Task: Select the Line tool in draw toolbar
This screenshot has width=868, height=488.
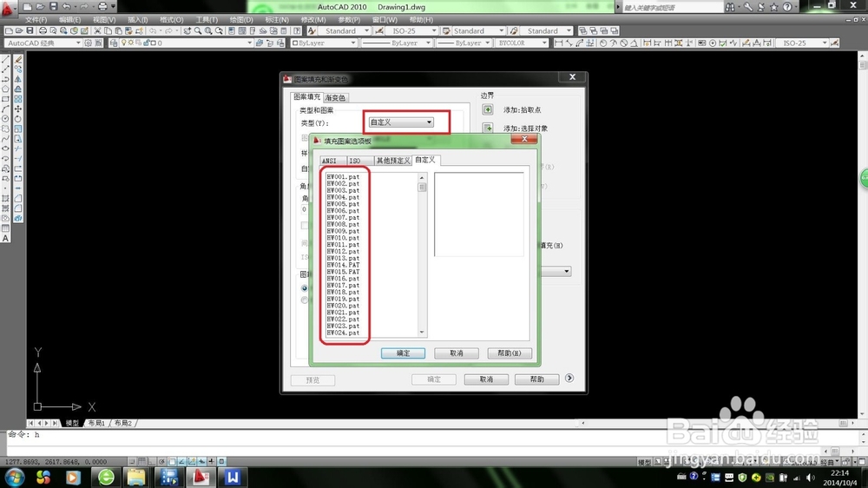Action: point(5,59)
